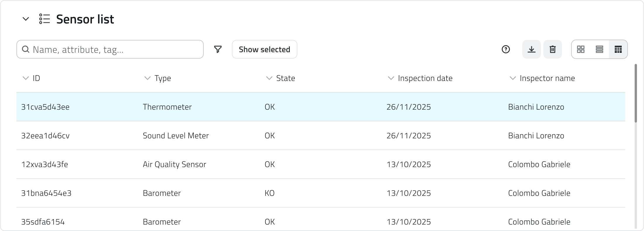Click the Show selected button
The image size is (644, 231).
pos(265,49)
